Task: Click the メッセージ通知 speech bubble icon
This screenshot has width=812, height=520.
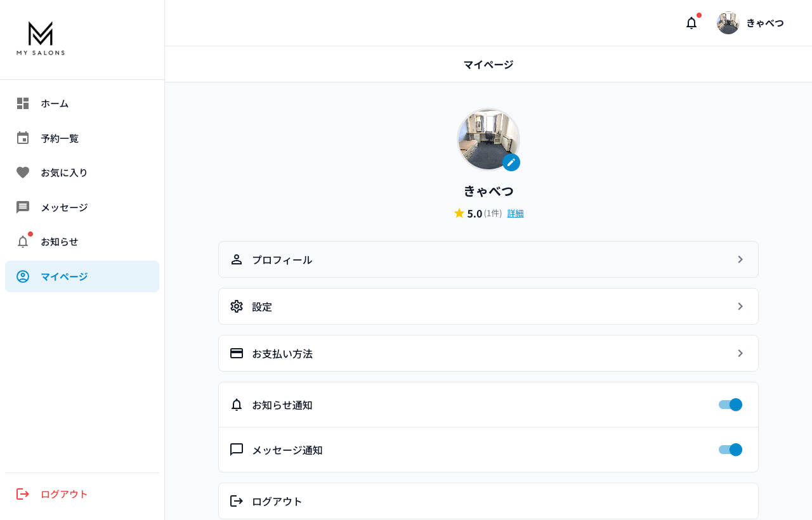Action: click(237, 450)
